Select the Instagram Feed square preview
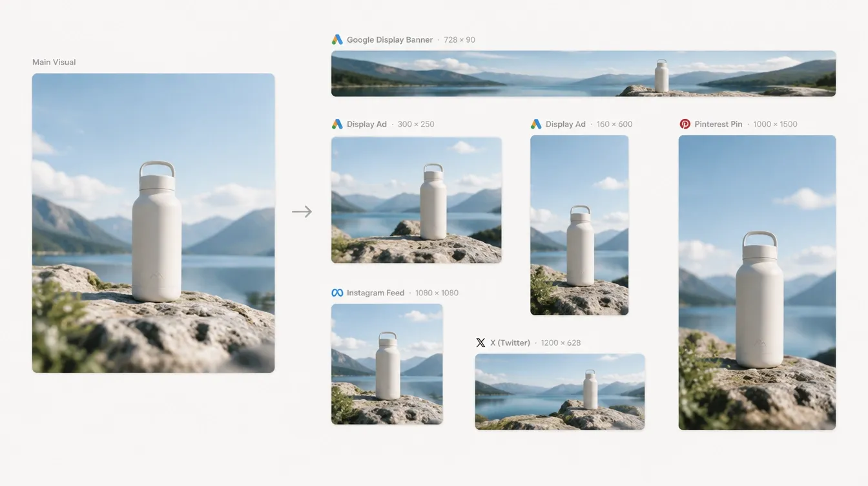Screen dimensions: 868x486 click(387, 364)
